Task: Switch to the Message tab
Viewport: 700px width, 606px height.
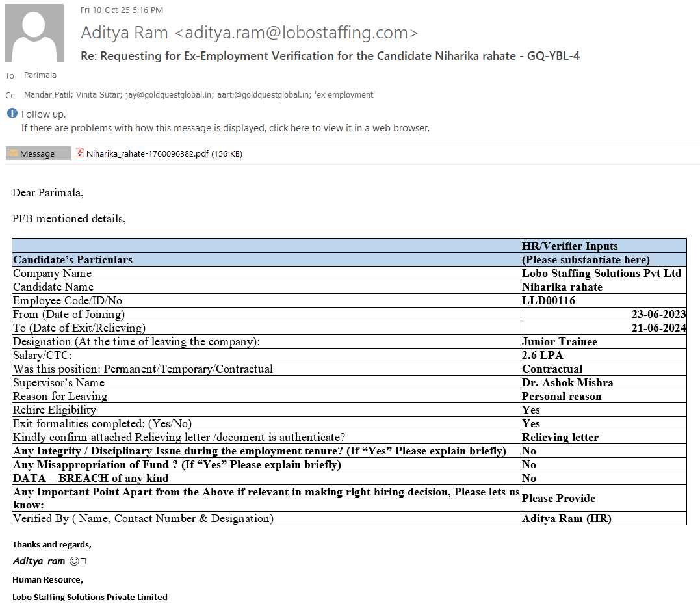Action: pos(38,153)
